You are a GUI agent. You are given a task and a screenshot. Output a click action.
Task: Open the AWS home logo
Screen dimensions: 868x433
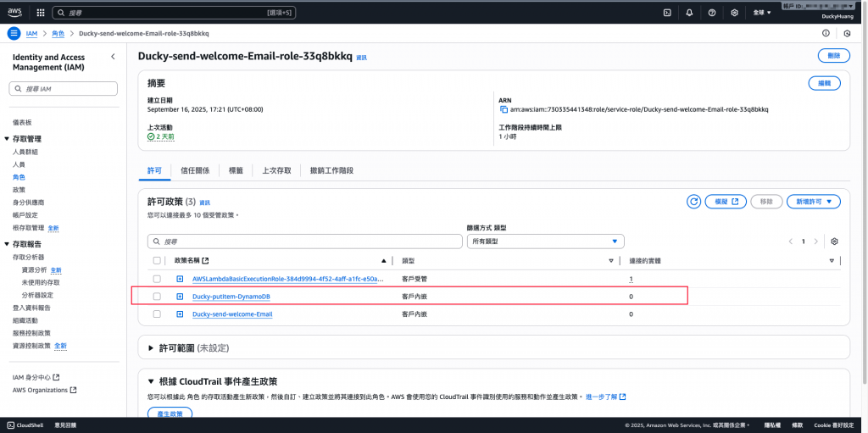click(x=14, y=12)
